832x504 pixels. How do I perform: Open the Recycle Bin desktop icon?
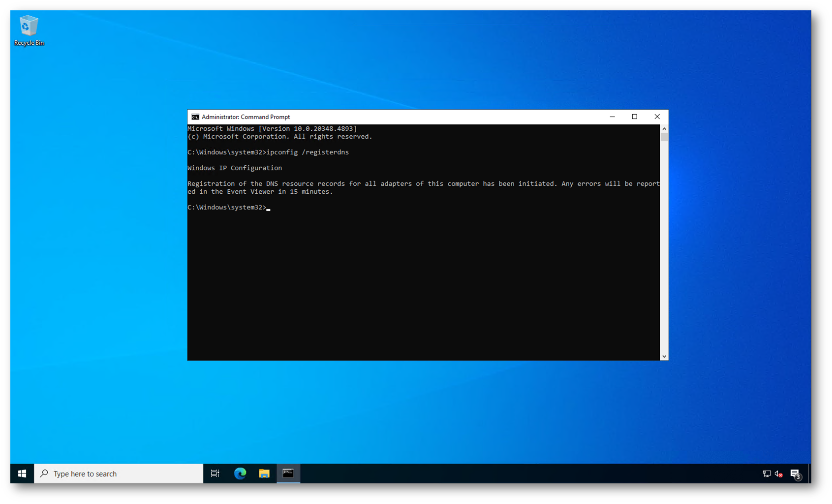29,30
